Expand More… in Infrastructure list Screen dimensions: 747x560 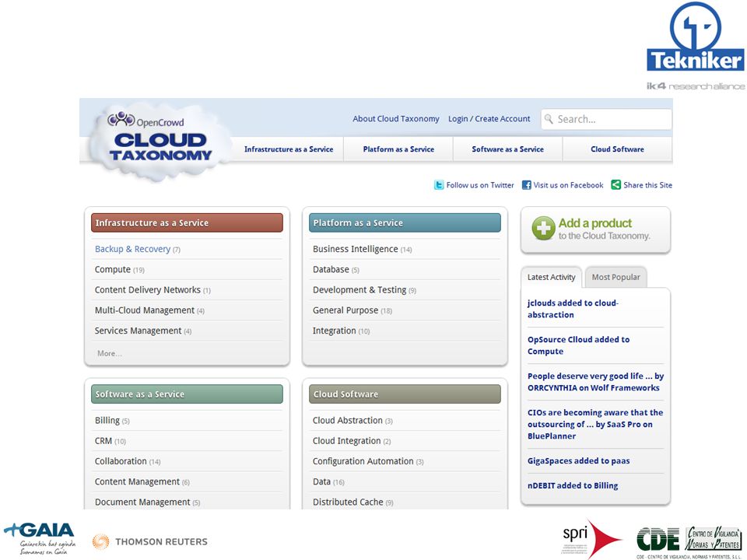[x=110, y=353]
